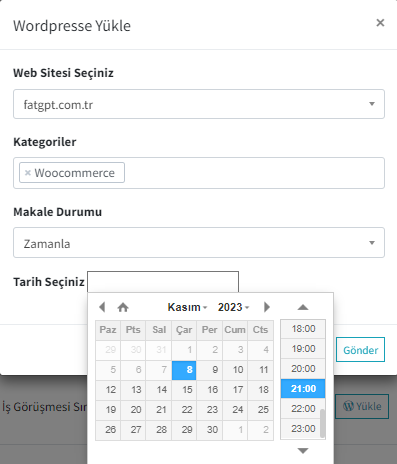Click the Tarih Seçiniz input field
The image size is (397, 464).
coord(163,282)
